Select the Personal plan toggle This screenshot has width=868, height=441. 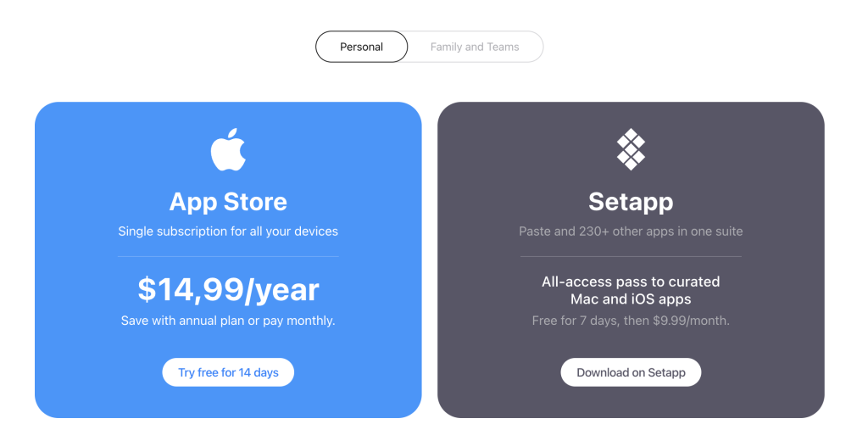[361, 47]
